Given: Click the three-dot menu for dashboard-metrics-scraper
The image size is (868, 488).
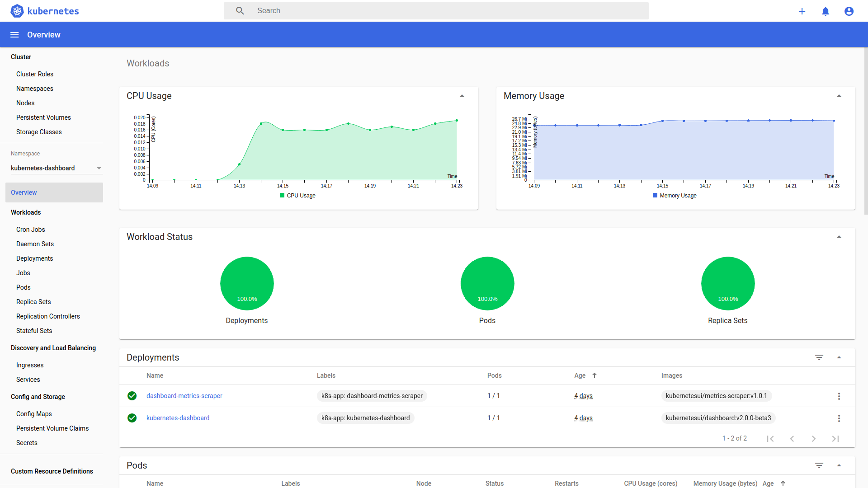Looking at the screenshot, I should [839, 396].
